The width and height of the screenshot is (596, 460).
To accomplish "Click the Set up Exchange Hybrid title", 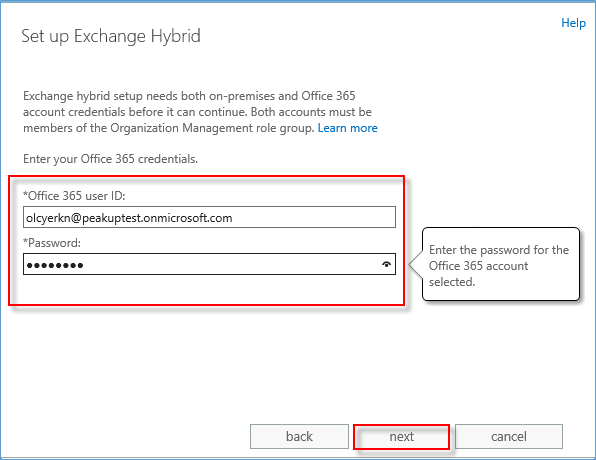I will coord(111,36).
